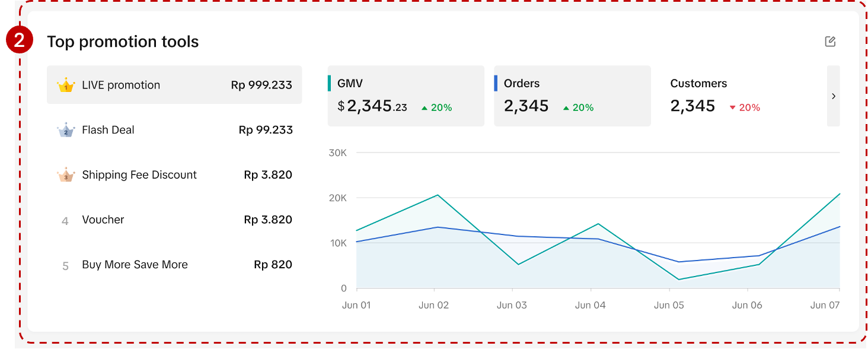Toggle the GMV metric card

(406, 96)
